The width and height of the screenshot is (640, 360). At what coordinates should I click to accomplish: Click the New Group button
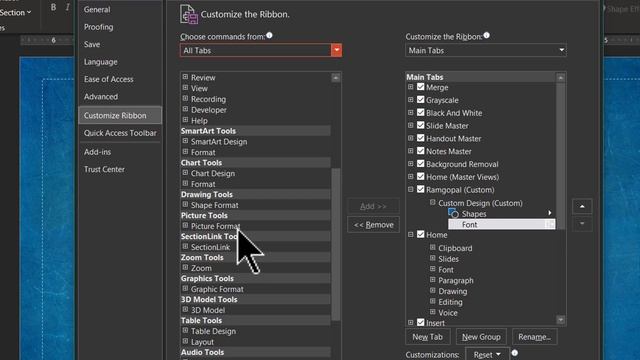pyautogui.click(x=481, y=337)
